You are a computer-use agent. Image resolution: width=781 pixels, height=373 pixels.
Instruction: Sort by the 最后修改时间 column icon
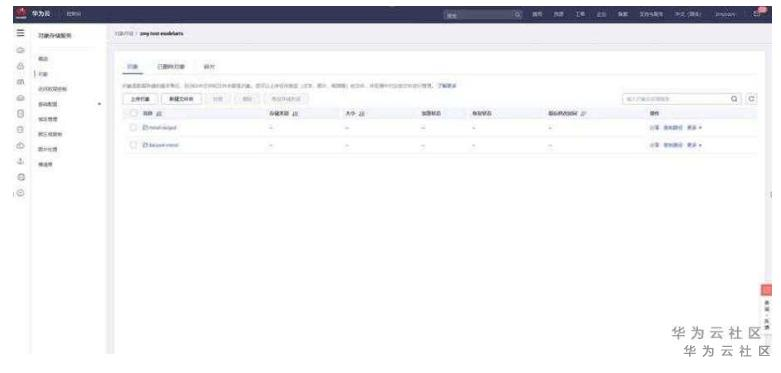[x=583, y=114]
